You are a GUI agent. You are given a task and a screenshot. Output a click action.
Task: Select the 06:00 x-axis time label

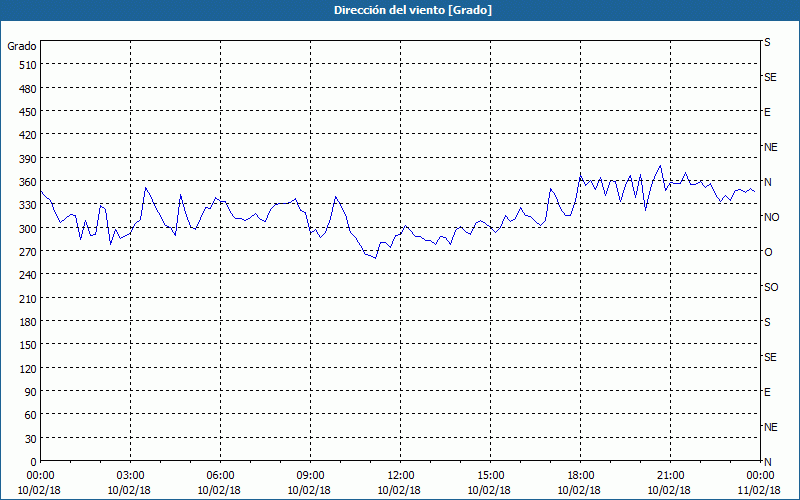220,476
